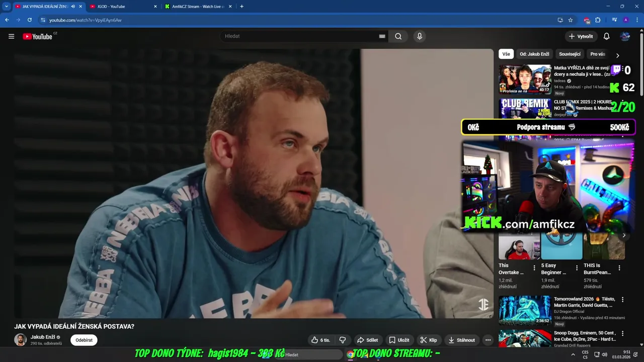Open the ad blocker extension with badge 14
The width and height of the screenshot is (644, 362).
pos(587,20)
